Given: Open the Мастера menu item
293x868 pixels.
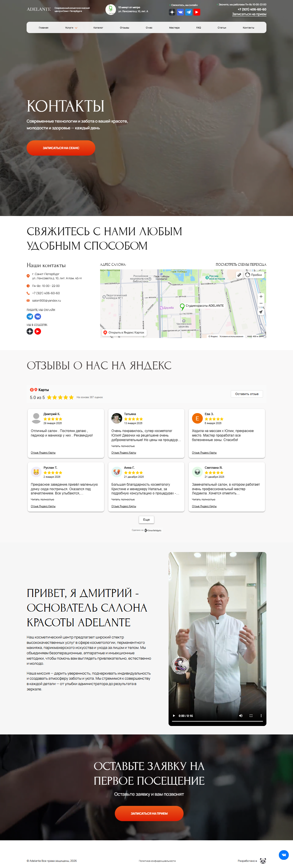Looking at the screenshot, I should coord(174,28).
